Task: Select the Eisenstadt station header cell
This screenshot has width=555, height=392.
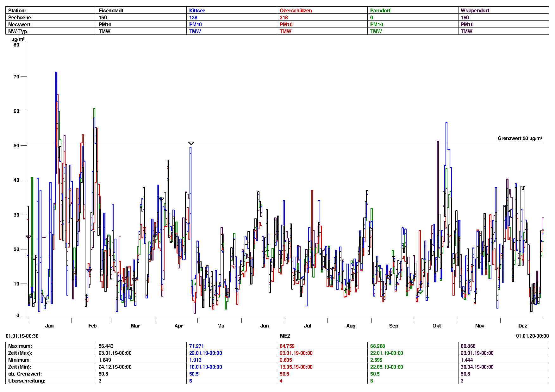Action: (x=141, y=10)
